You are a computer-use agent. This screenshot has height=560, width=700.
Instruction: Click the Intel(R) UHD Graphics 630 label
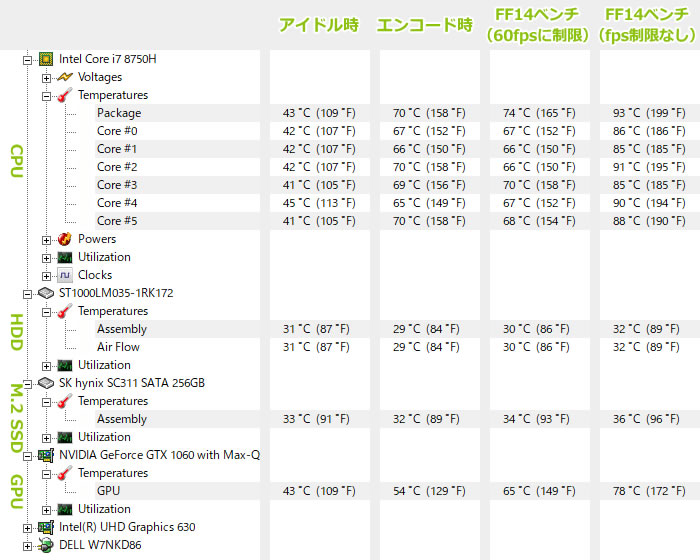[x=127, y=527]
